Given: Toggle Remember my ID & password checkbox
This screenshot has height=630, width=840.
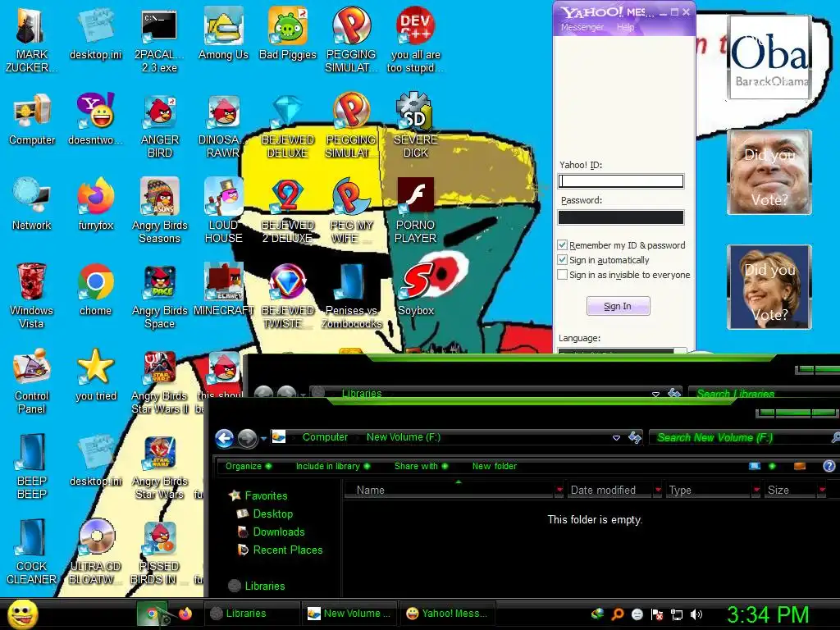Looking at the screenshot, I should (563, 244).
